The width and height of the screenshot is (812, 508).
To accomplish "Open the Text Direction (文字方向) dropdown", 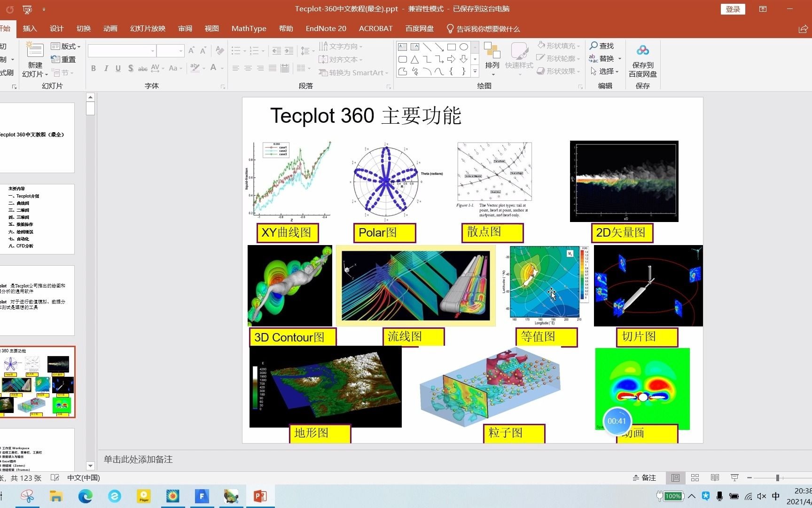I will click(x=341, y=46).
